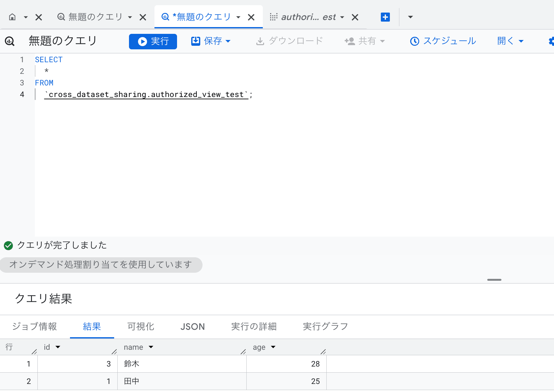
Task: Click the table grid icon on the authori...est tab
Action: pyautogui.click(x=274, y=17)
